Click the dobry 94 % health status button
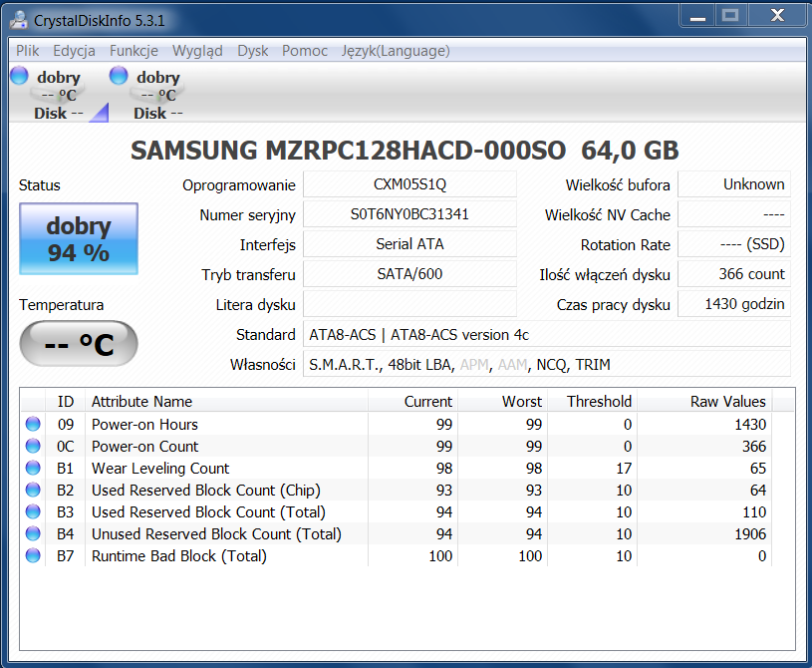The height and width of the screenshot is (668, 812). [x=79, y=238]
